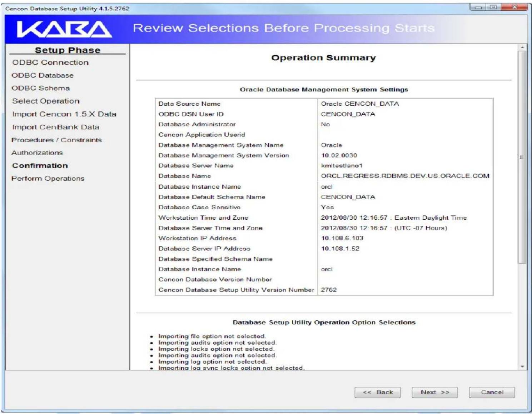Click the window title 'Cencon Database Setup Utility 4.1.5.2762'

point(67,9)
